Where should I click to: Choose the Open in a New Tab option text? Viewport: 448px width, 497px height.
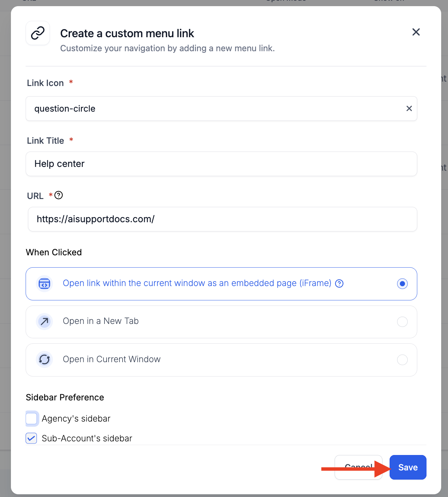click(101, 321)
